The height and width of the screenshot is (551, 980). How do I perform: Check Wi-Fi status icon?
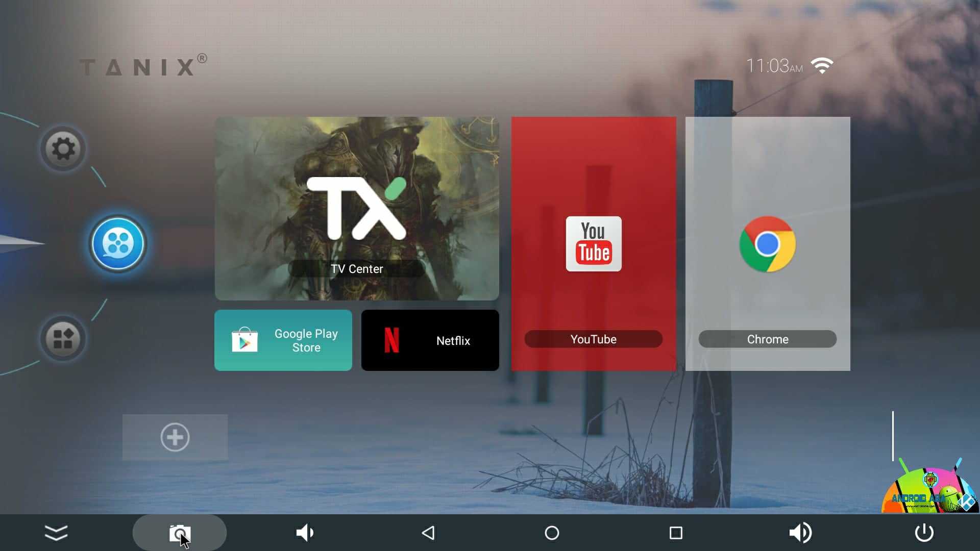pyautogui.click(x=822, y=65)
